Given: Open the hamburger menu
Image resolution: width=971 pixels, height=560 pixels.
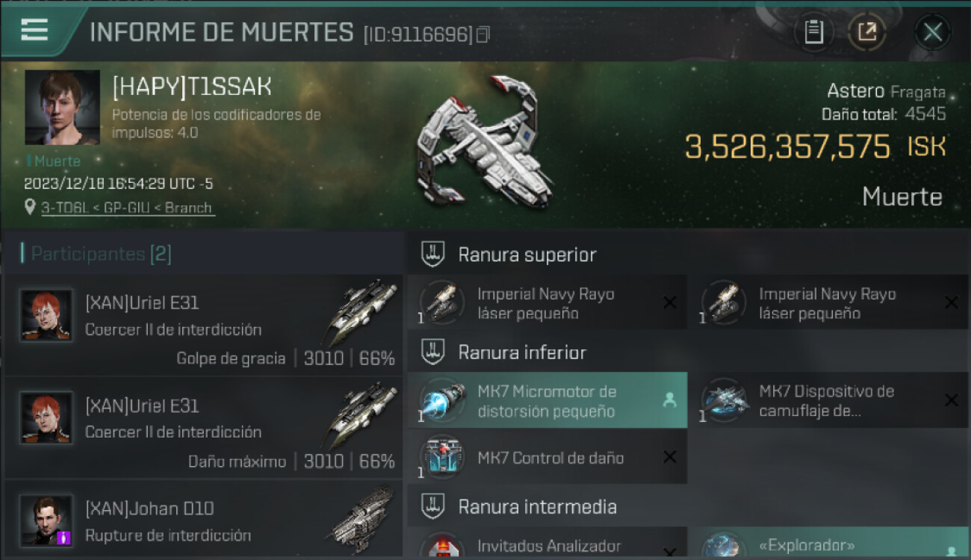Looking at the screenshot, I should [x=34, y=30].
